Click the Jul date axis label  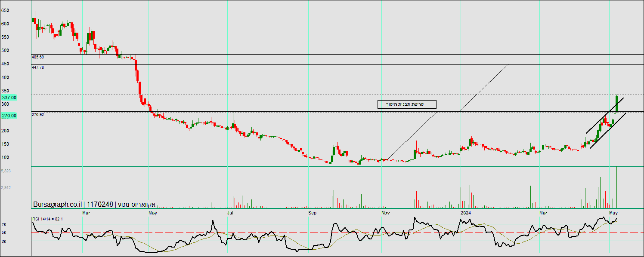230,212
